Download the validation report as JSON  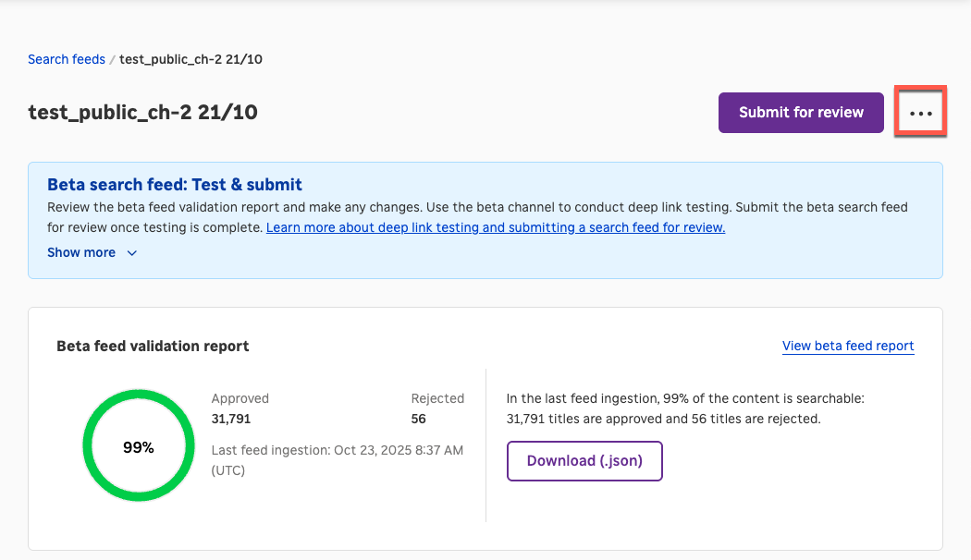tap(584, 460)
